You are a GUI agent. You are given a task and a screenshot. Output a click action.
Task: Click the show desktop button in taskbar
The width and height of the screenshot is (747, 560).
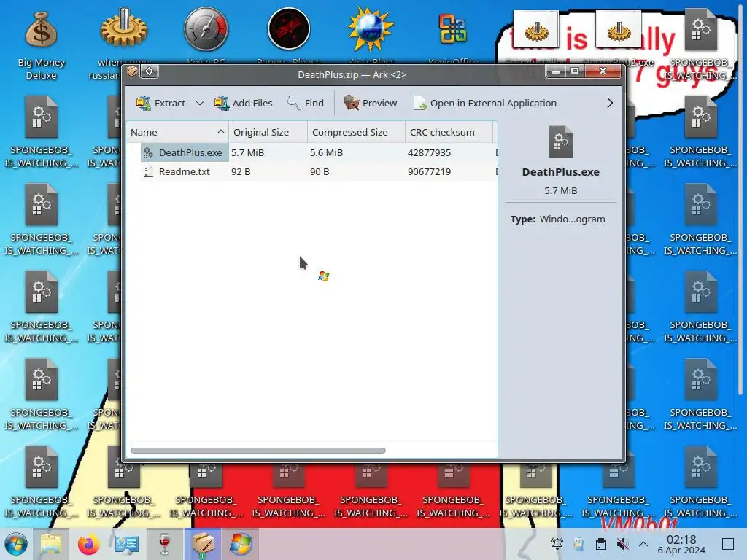click(728, 544)
